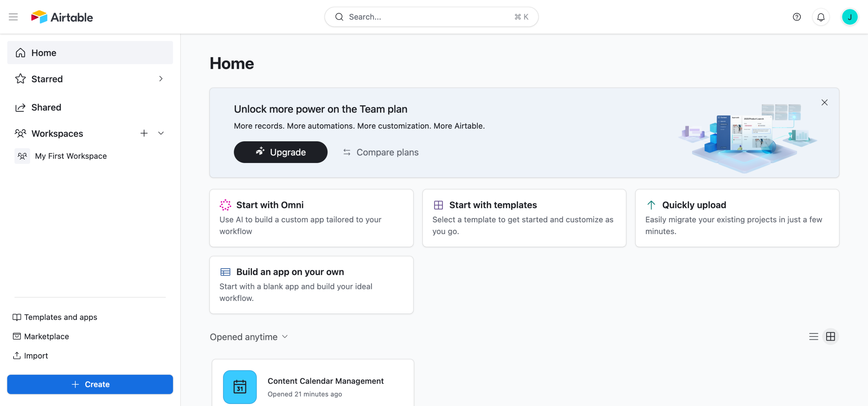The image size is (868, 406).
Task: Collapse the Workspaces list chevron
Action: click(161, 133)
